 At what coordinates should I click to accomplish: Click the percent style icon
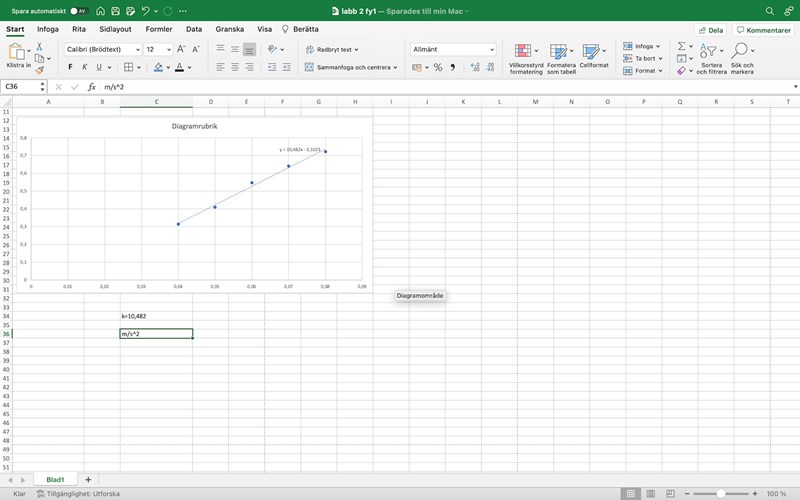[x=437, y=67]
